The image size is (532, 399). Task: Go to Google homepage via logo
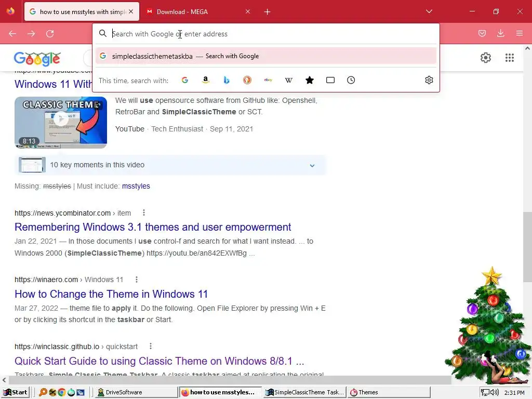click(x=37, y=59)
